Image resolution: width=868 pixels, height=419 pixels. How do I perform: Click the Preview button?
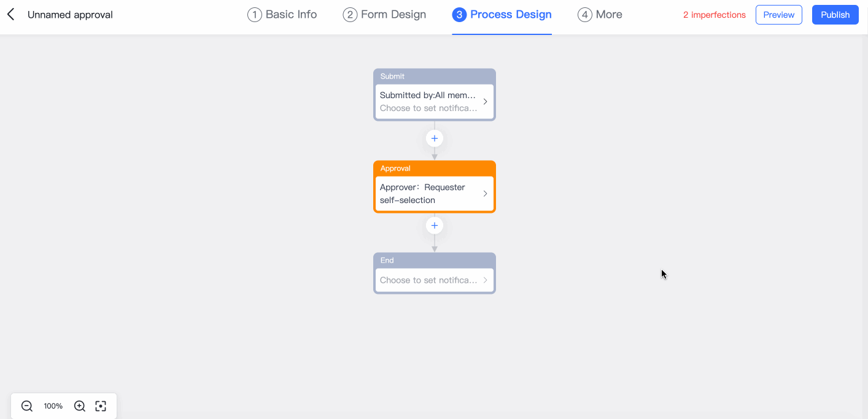click(778, 15)
